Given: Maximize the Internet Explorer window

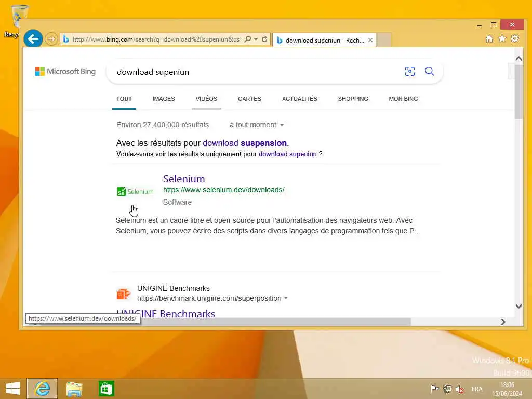Looking at the screenshot, I should [x=494, y=25].
